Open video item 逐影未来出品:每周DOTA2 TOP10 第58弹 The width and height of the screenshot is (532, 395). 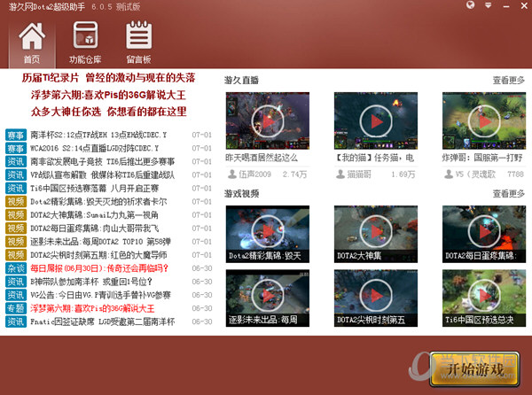pyautogui.click(x=100, y=242)
